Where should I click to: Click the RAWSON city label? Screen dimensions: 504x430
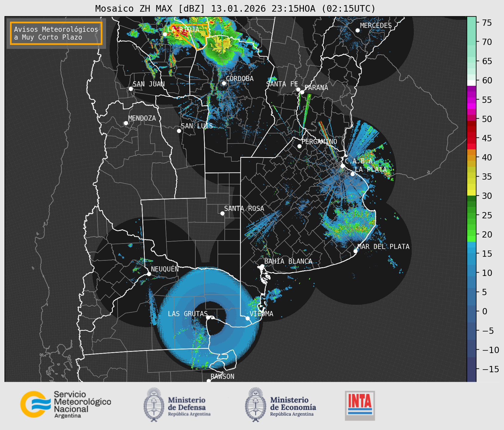pyautogui.click(x=222, y=376)
